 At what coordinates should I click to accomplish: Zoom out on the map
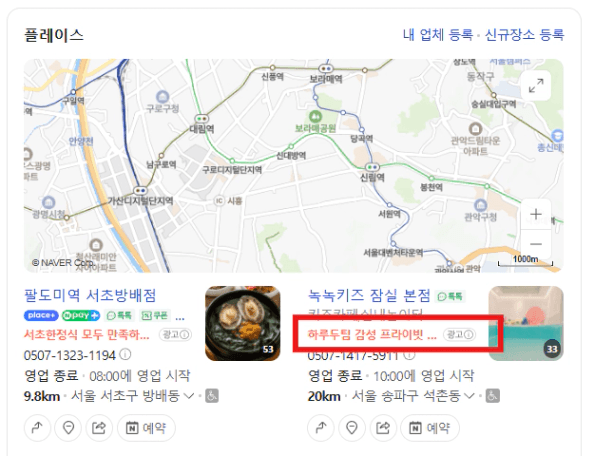pyautogui.click(x=536, y=244)
